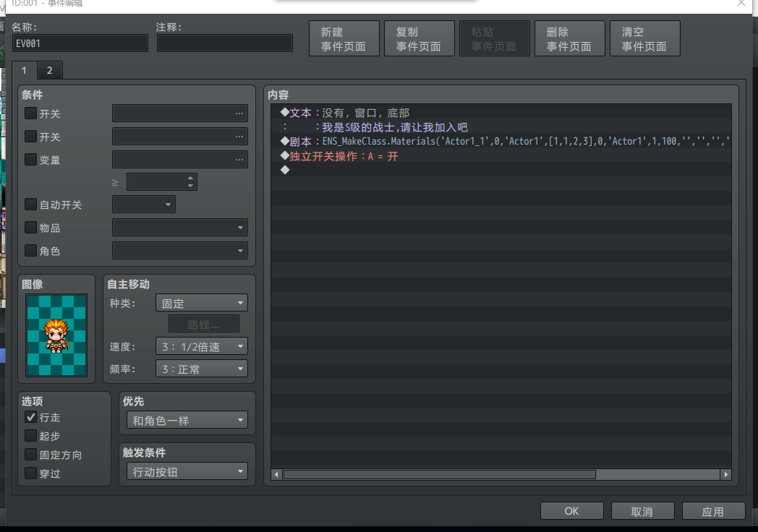Select the 独立开关操作 A = 开 line
758x532 pixels.
click(501, 156)
